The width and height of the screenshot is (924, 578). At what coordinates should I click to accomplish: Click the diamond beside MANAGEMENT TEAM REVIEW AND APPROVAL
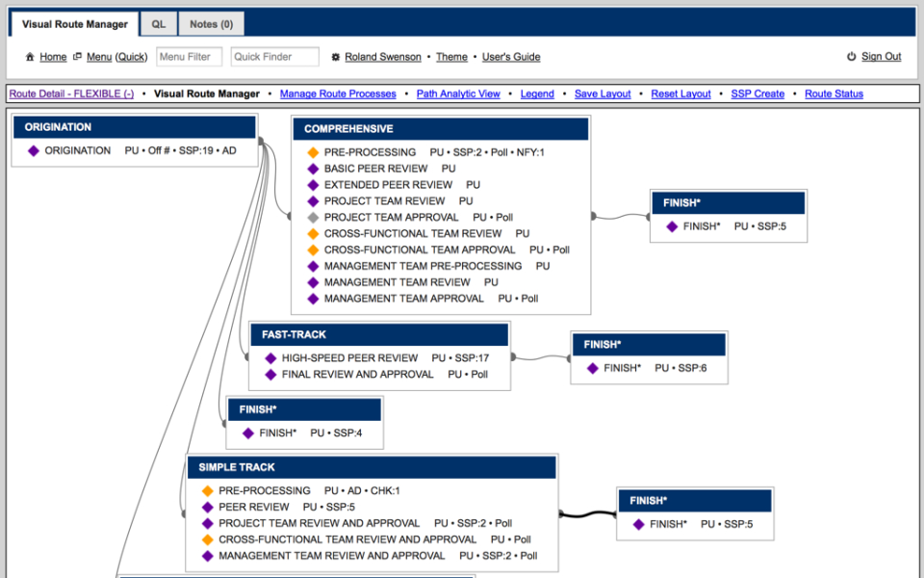pos(208,556)
